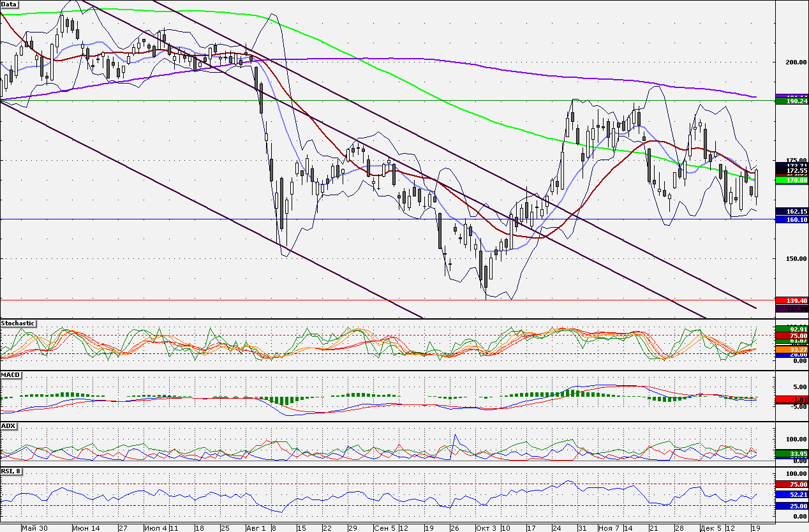Viewport: 809px width, 532px height.
Task: Click the blue 52.21 RSI value tag
Action: point(792,494)
